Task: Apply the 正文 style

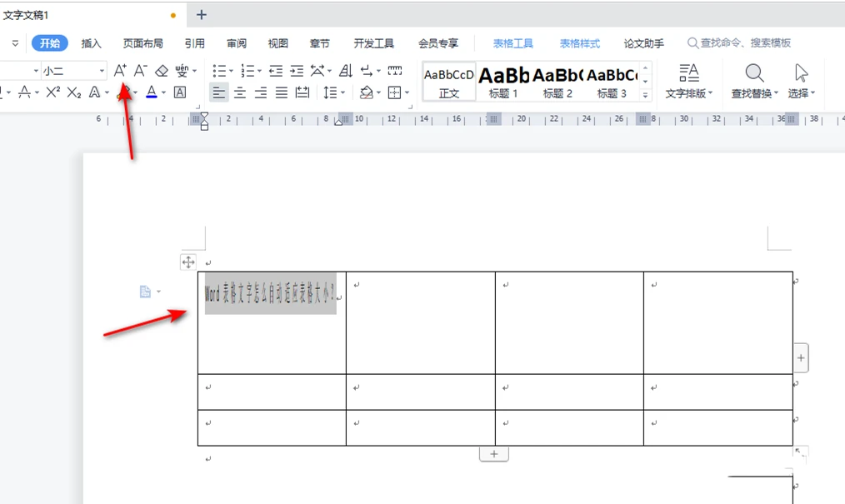Action: tap(449, 82)
